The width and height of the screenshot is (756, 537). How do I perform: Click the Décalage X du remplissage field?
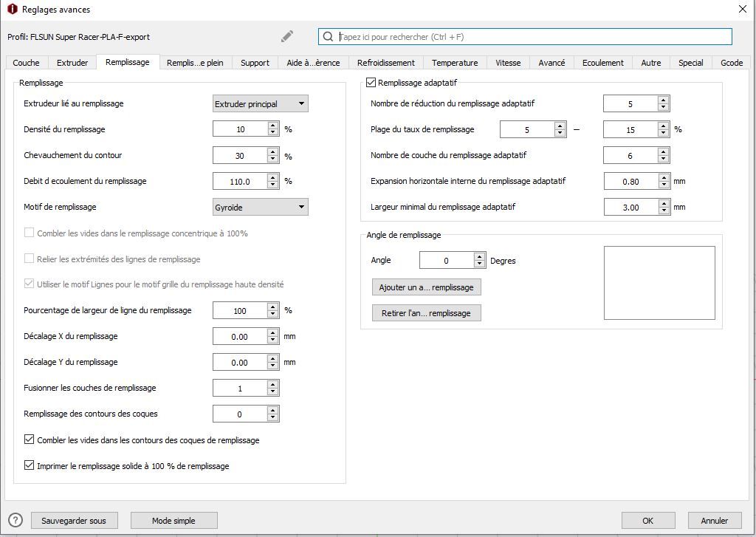240,337
